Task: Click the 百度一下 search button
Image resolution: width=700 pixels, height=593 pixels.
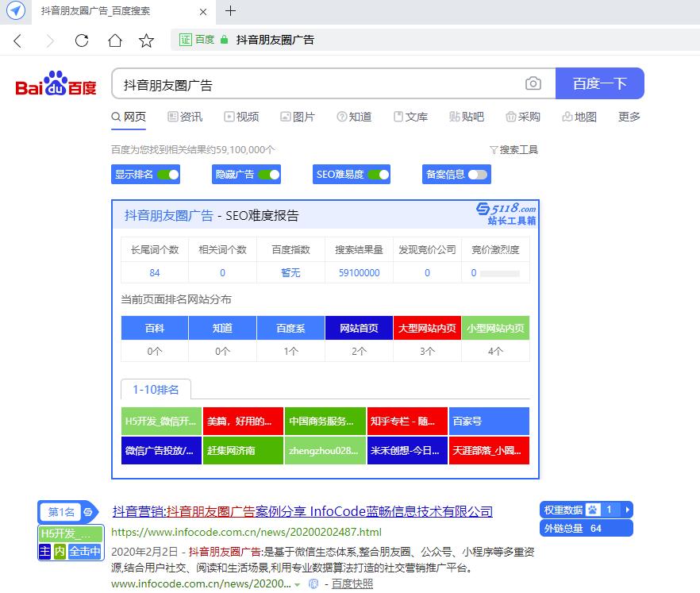Action: point(599,83)
